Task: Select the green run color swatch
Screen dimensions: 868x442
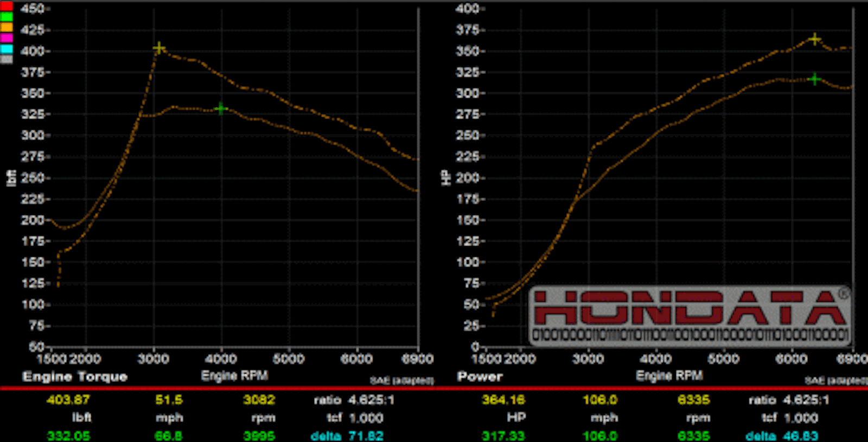Action: click(7, 17)
